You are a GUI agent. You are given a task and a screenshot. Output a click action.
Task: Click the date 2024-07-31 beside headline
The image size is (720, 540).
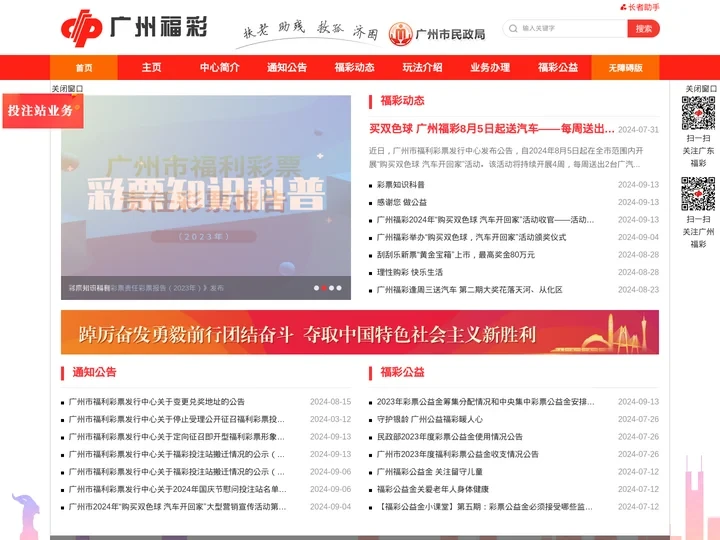pos(638,130)
